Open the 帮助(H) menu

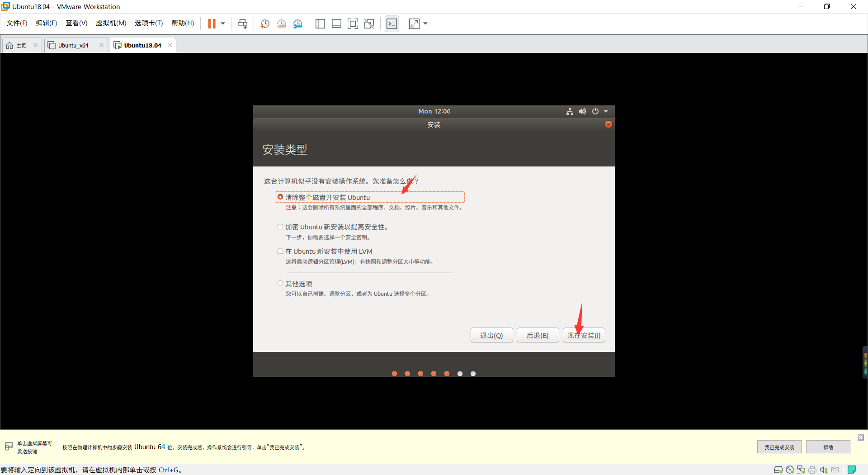tap(183, 23)
